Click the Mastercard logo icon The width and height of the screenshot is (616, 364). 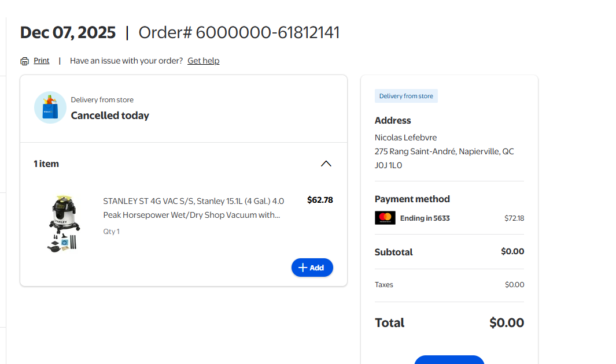click(385, 218)
